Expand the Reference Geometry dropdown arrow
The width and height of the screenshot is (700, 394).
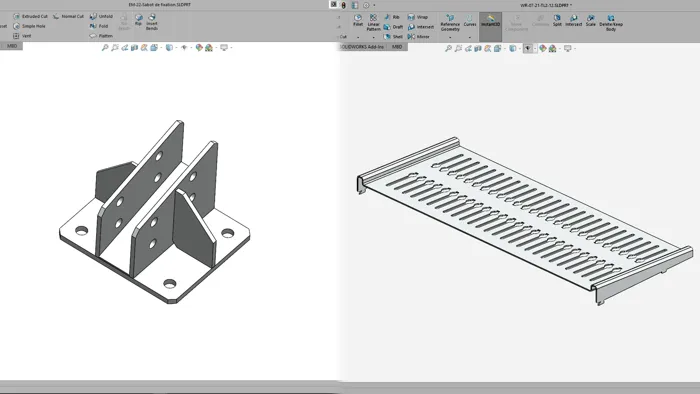[450, 37]
